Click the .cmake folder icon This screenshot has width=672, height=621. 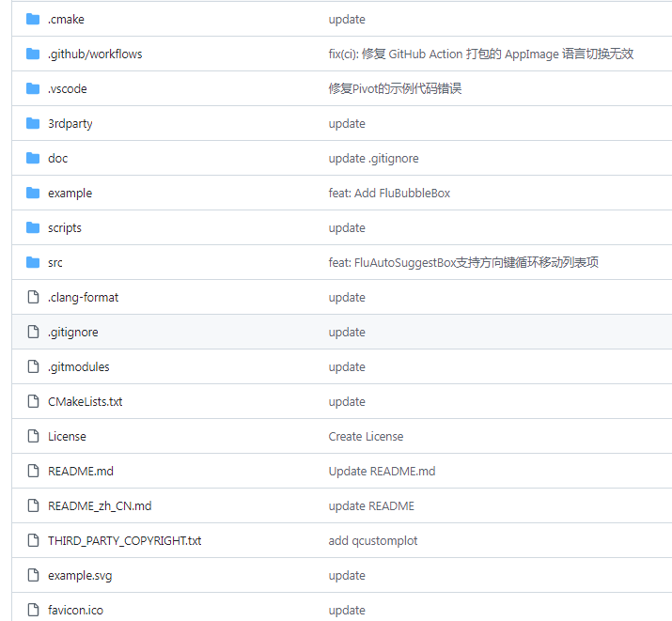pos(33,20)
